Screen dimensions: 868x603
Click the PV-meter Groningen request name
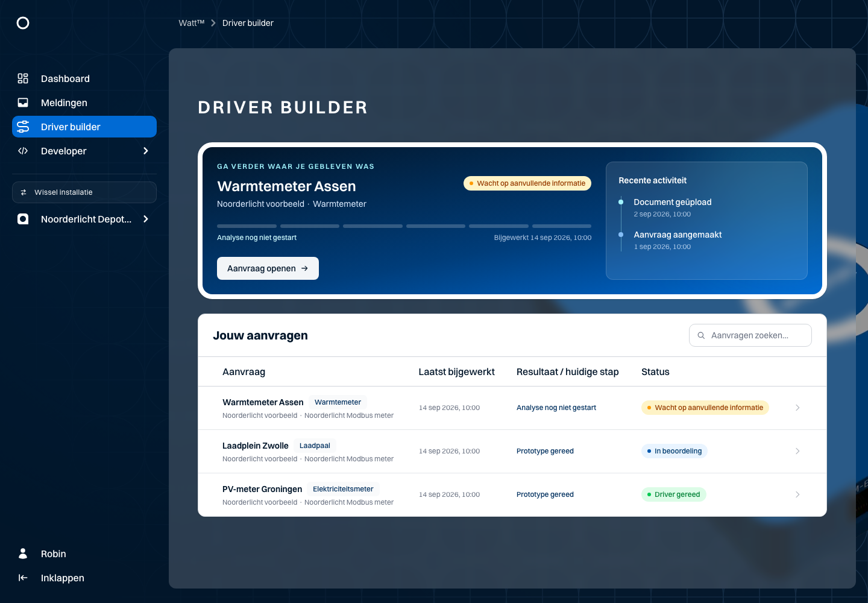pos(262,489)
